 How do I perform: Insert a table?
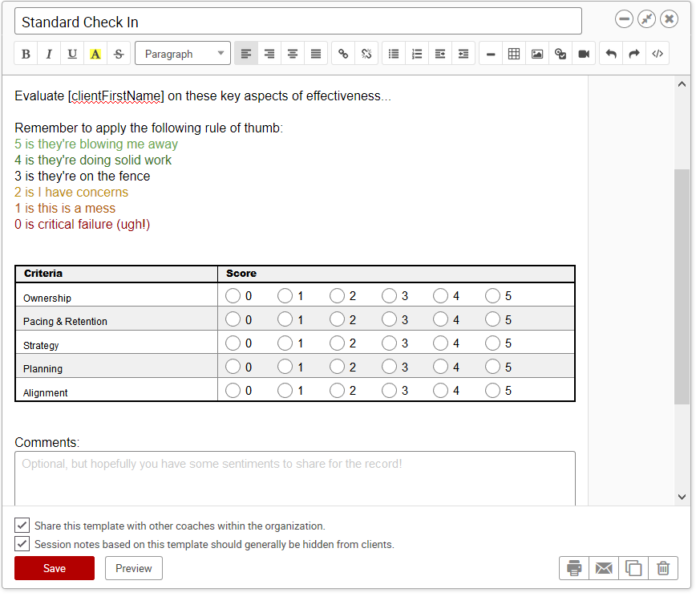pyautogui.click(x=514, y=54)
